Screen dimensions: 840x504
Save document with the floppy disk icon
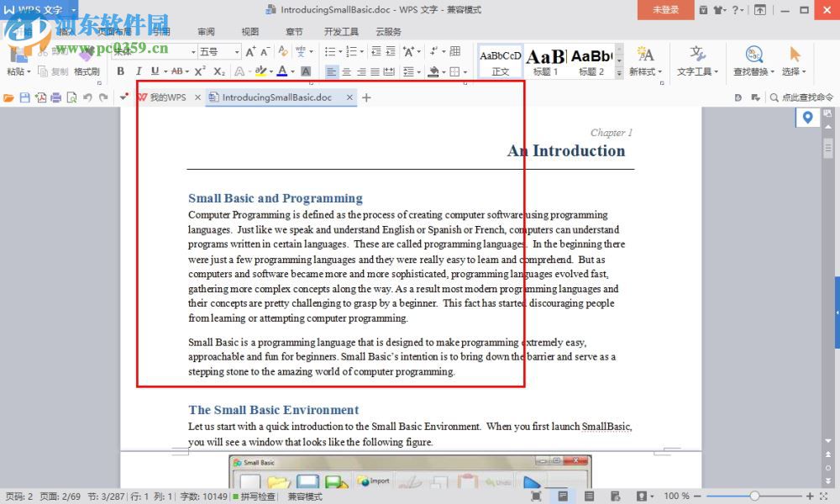pos(24,97)
